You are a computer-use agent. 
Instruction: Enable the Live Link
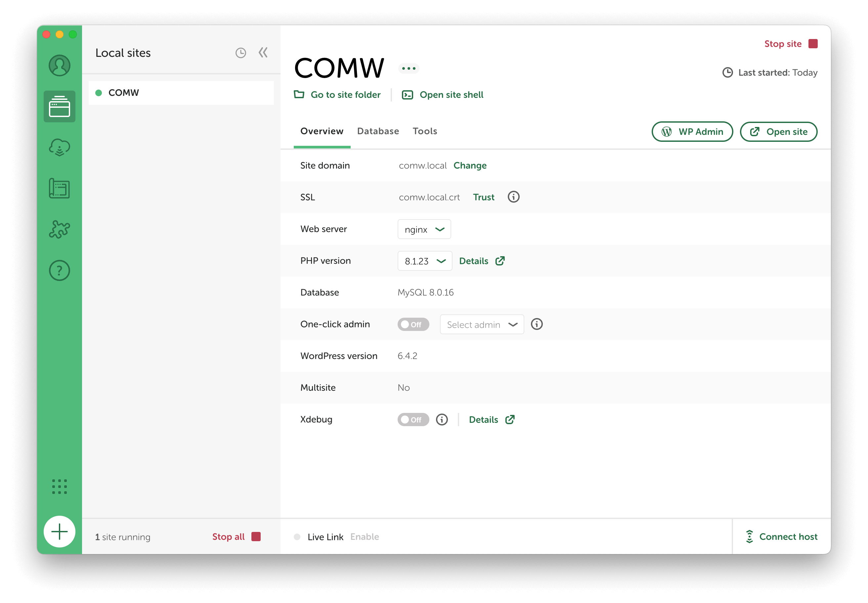coord(365,537)
